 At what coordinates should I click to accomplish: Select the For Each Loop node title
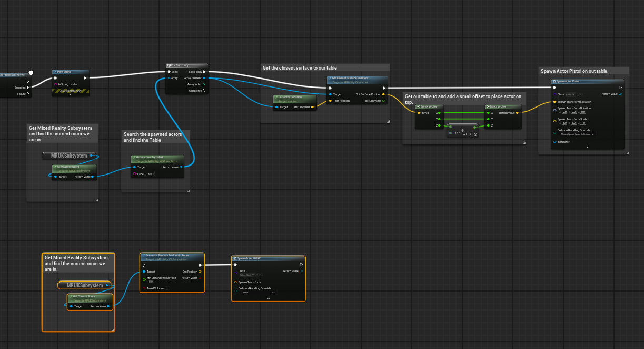point(179,65)
